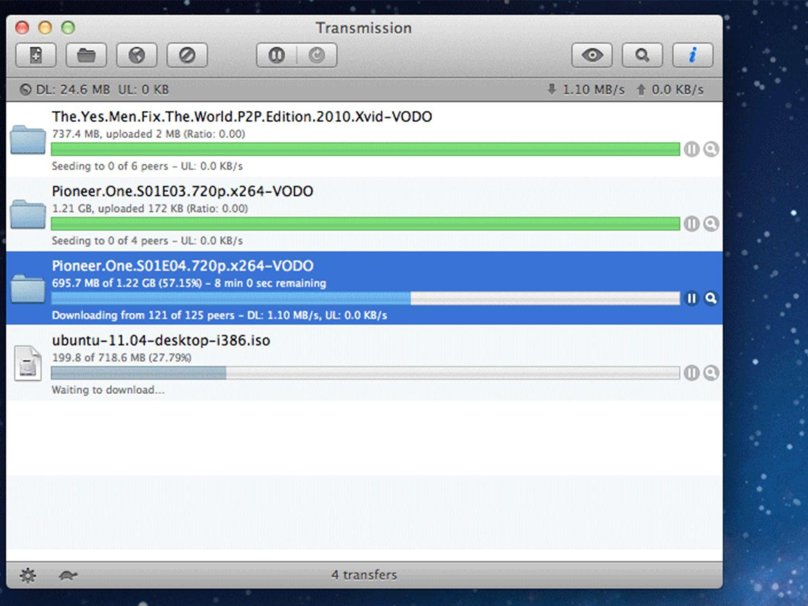Resume all transfers from the toolbar
Viewport: 808px width, 606px height.
click(x=317, y=56)
